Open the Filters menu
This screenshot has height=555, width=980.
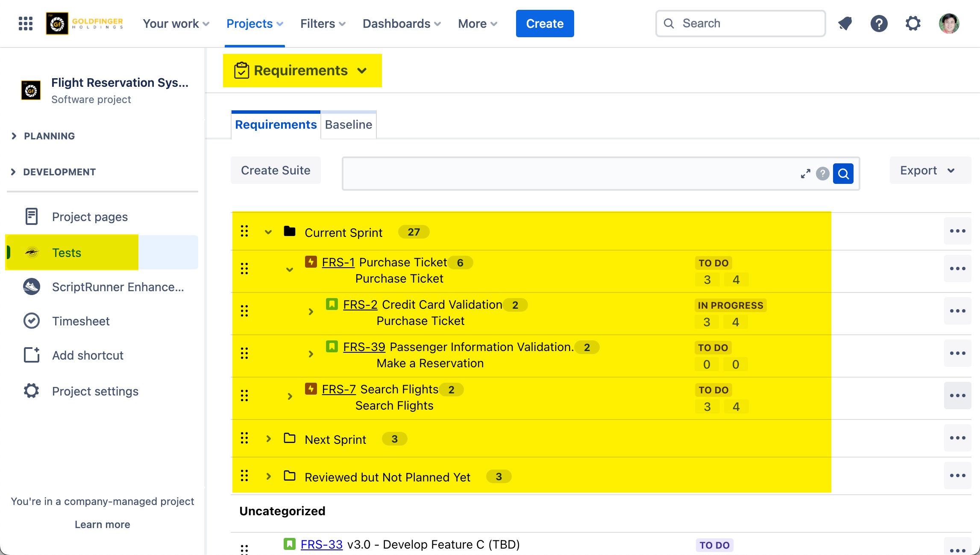tap(323, 24)
